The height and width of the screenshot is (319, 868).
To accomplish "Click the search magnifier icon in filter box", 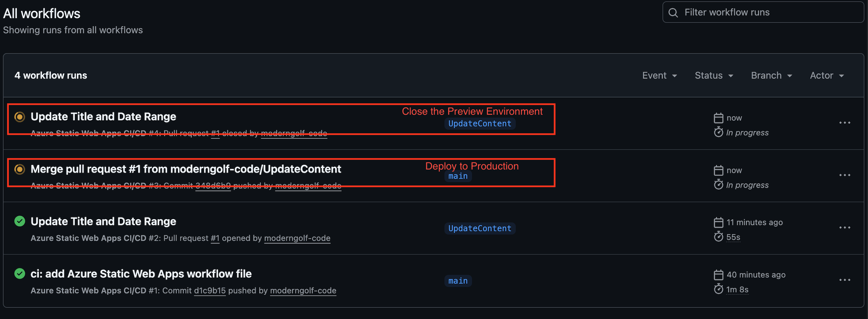I will 673,13.
